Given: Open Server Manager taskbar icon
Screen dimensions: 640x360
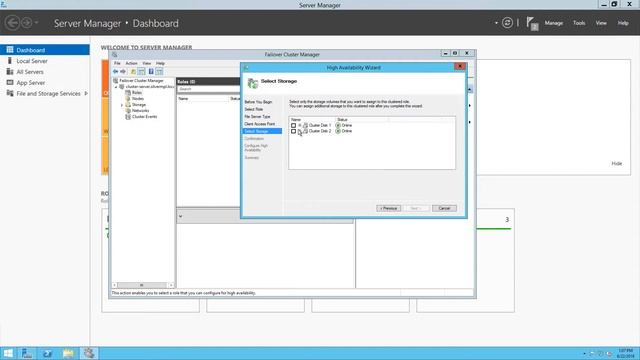Looking at the screenshot, I should [27, 353].
